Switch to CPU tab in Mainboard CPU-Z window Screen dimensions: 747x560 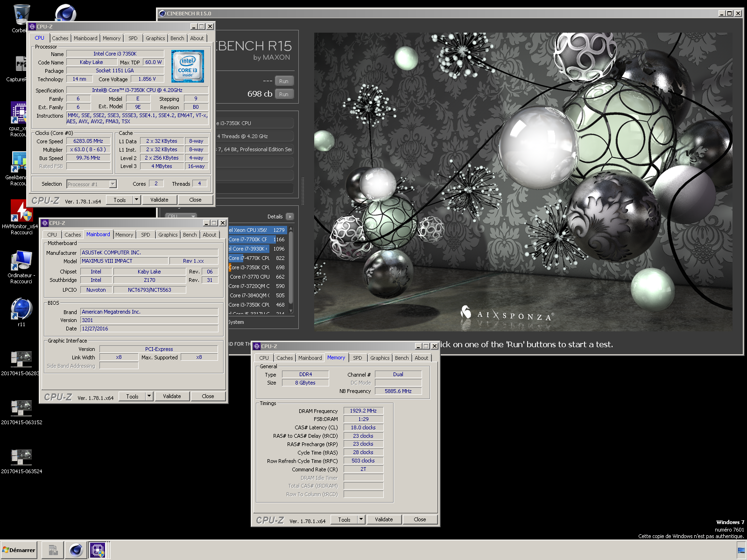coord(52,235)
